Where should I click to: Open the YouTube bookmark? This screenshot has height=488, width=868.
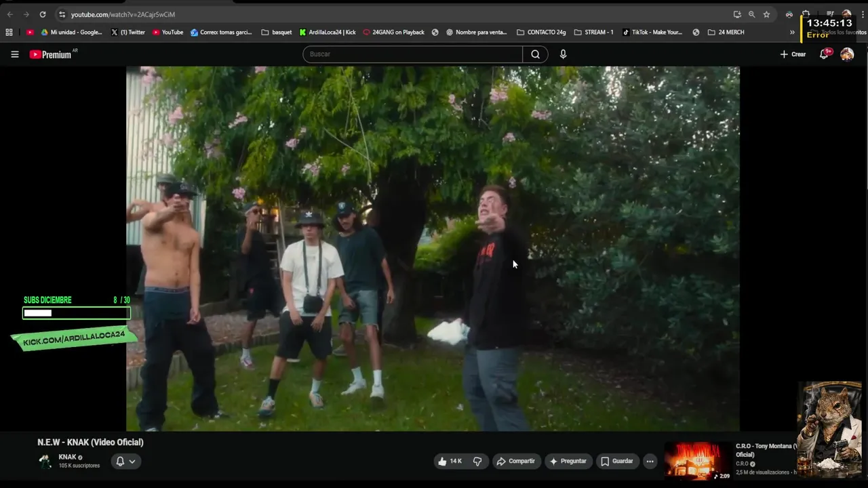point(167,32)
